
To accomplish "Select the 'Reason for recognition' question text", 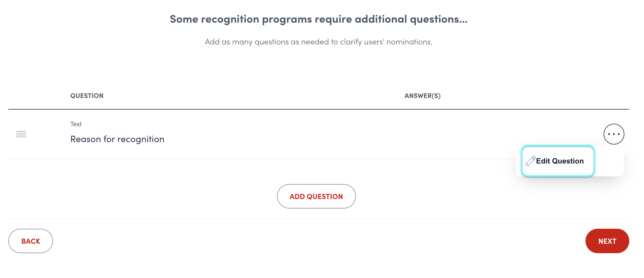I will point(117,139).
